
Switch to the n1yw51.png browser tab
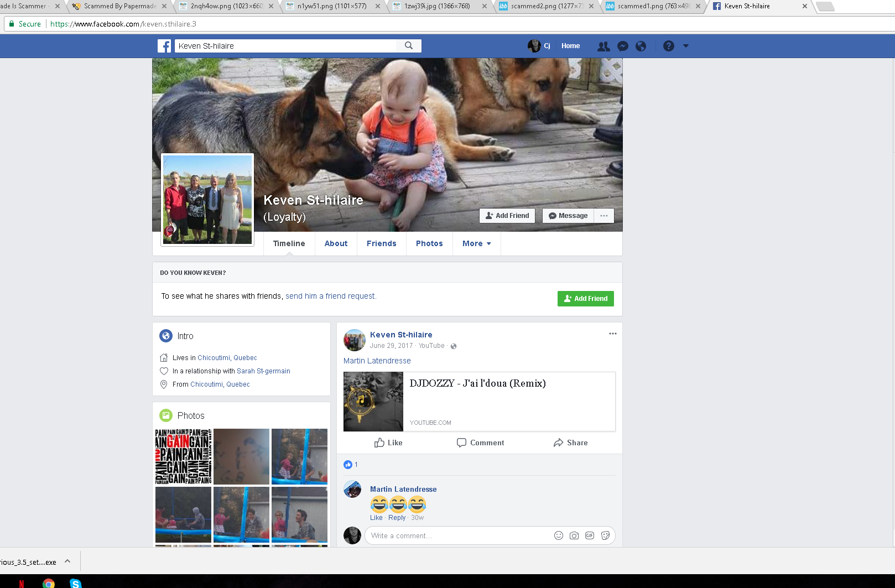332,6
